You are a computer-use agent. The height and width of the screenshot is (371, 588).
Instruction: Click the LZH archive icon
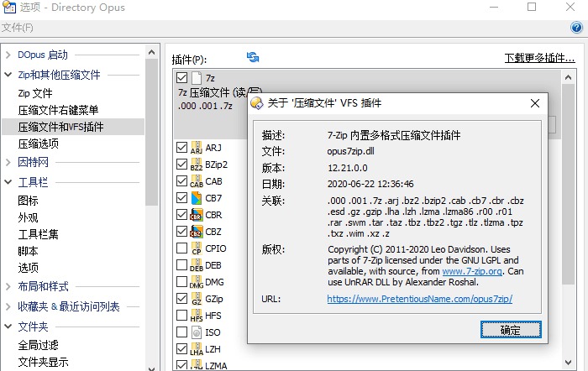[x=197, y=349]
